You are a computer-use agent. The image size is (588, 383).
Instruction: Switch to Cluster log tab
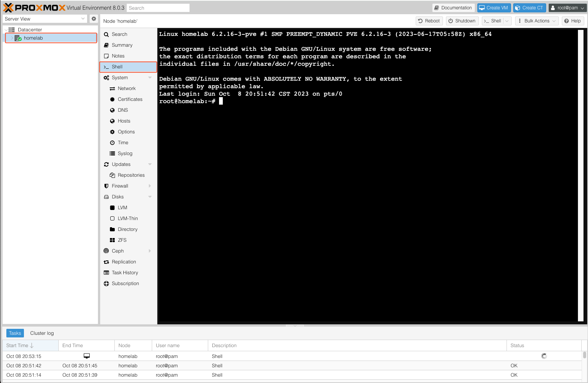(x=42, y=333)
